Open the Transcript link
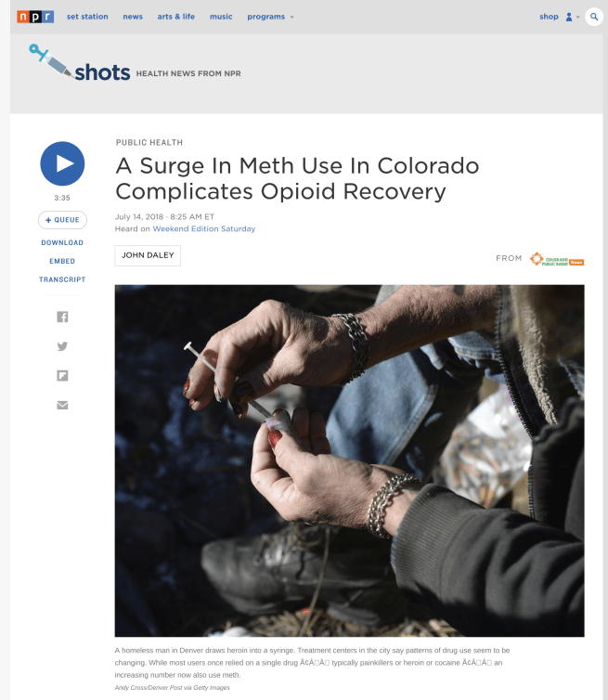Screen dimensions: 608x700 [x=62, y=279]
